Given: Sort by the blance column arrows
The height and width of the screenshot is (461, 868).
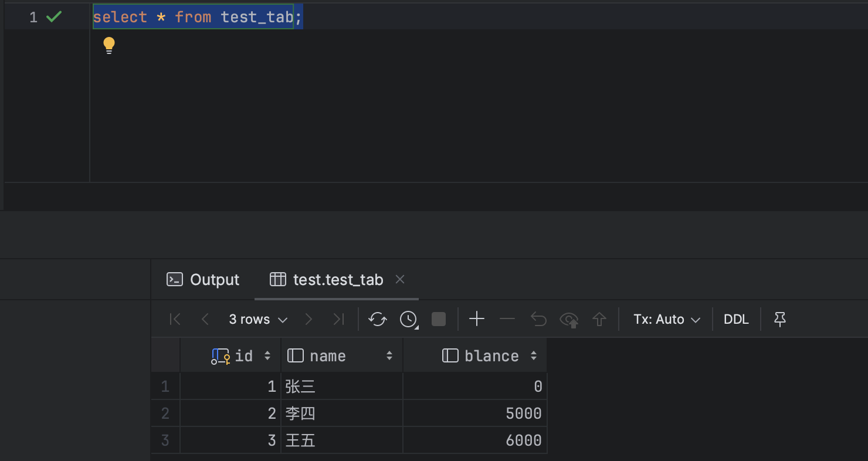Looking at the screenshot, I should click(x=534, y=356).
